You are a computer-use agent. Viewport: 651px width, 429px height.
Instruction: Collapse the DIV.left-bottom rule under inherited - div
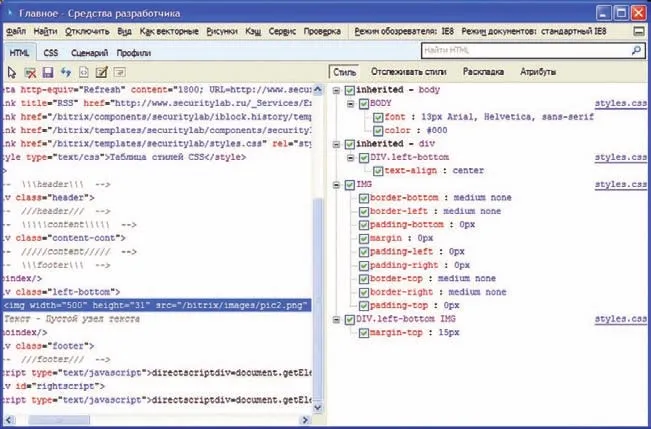pos(350,157)
